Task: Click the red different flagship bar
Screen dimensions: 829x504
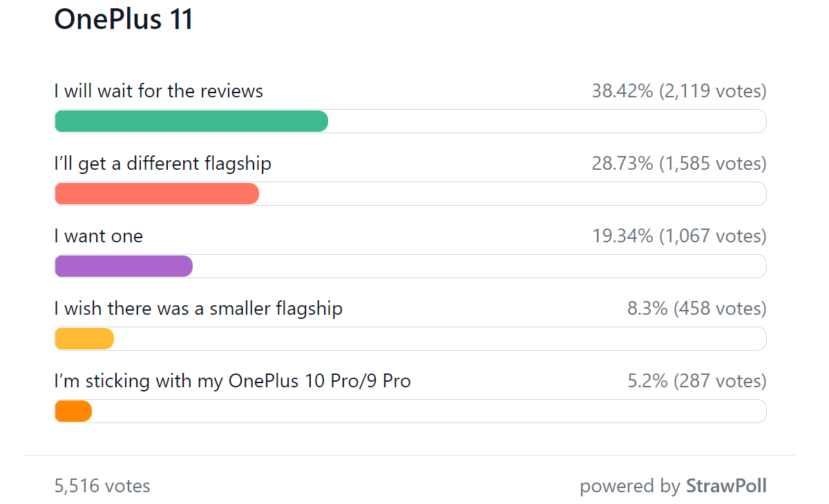Action: pos(157,194)
